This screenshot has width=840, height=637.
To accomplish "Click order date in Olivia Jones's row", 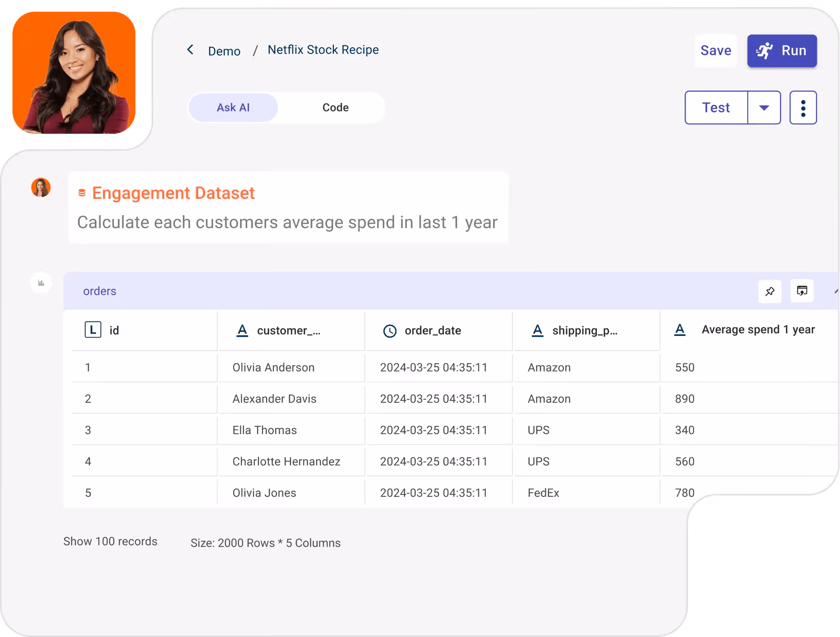I will click(434, 493).
